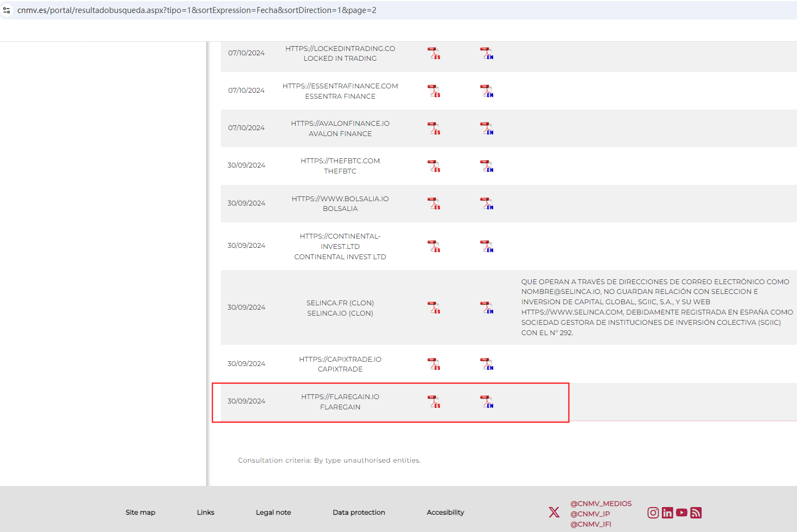The height and width of the screenshot is (532, 797).
Task: Open Spanish PDF for Continental Invest LTD
Action: pyautogui.click(x=434, y=246)
